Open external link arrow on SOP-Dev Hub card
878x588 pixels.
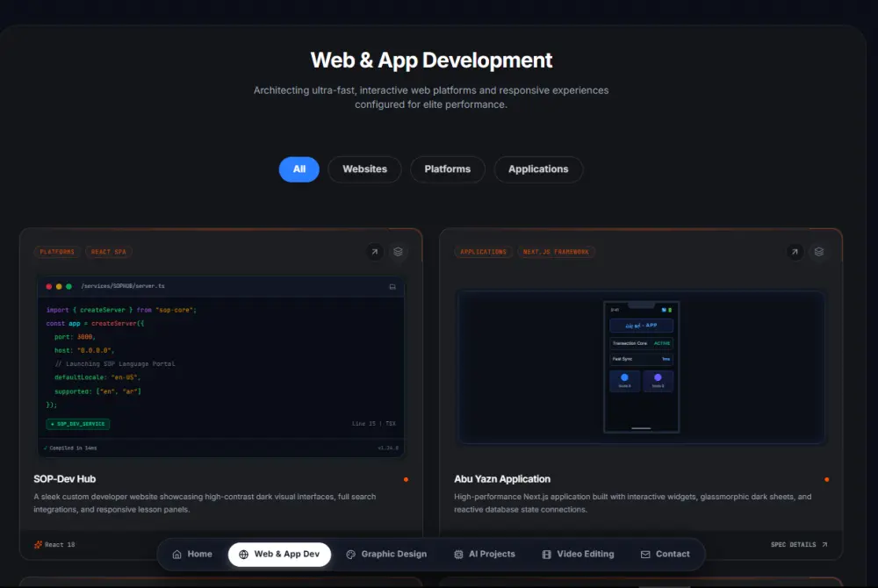pos(375,252)
